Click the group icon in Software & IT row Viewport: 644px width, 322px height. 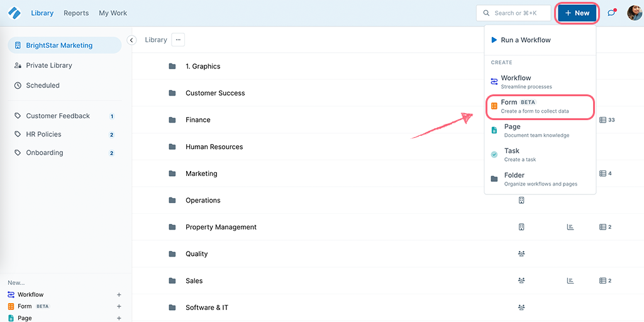pos(521,308)
